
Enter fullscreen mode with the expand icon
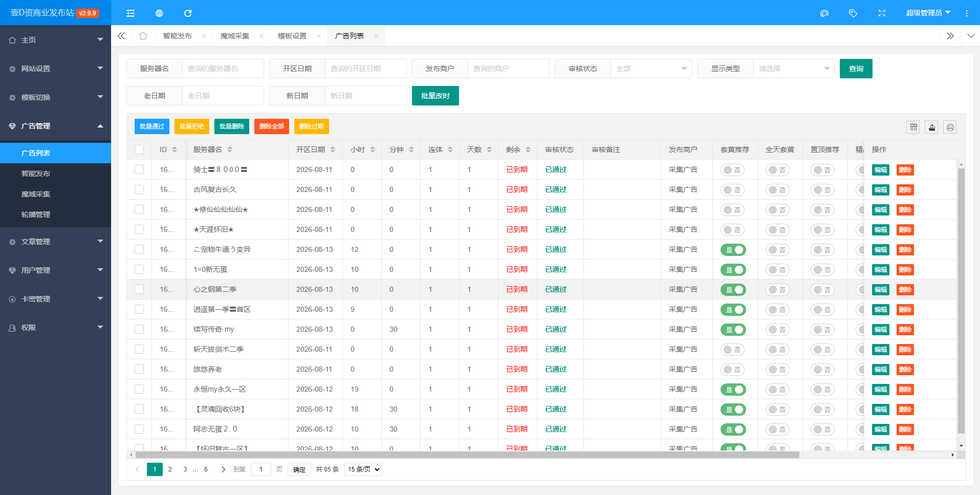point(882,13)
